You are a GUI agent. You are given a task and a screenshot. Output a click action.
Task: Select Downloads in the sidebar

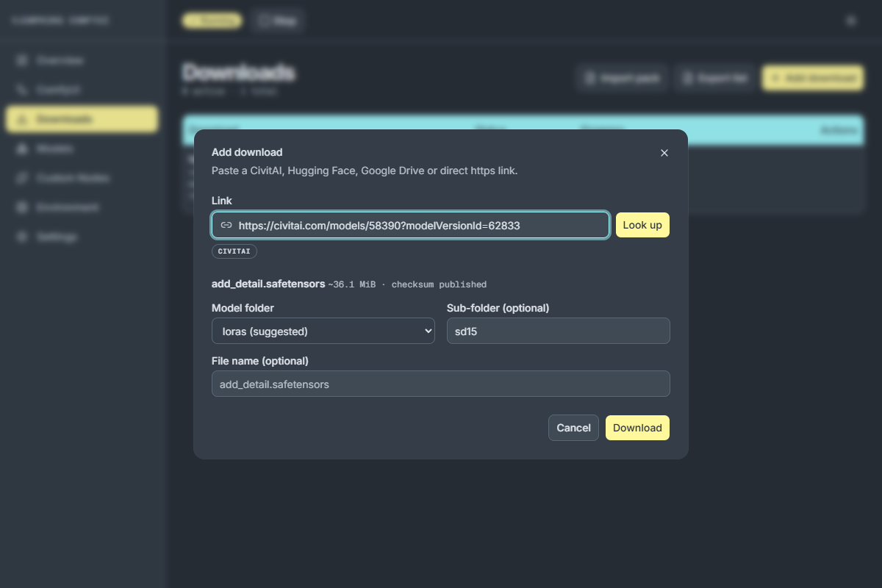point(82,119)
